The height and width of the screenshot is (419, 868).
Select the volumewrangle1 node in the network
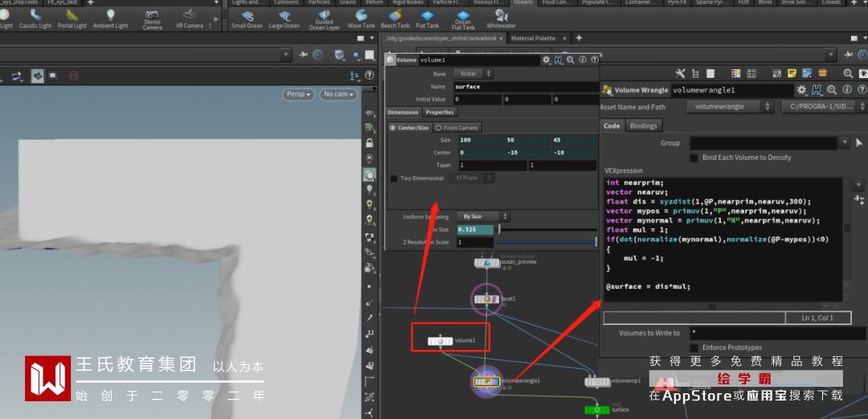[x=486, y=381]
